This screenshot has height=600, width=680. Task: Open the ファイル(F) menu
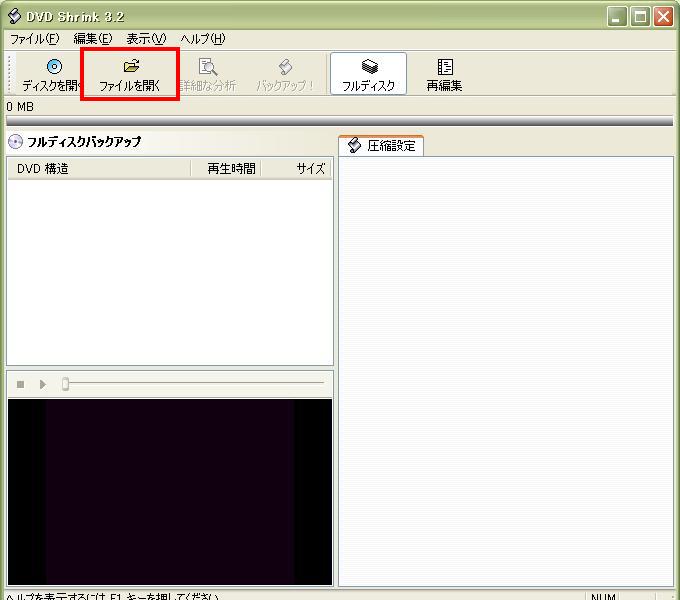click(34, 39)
